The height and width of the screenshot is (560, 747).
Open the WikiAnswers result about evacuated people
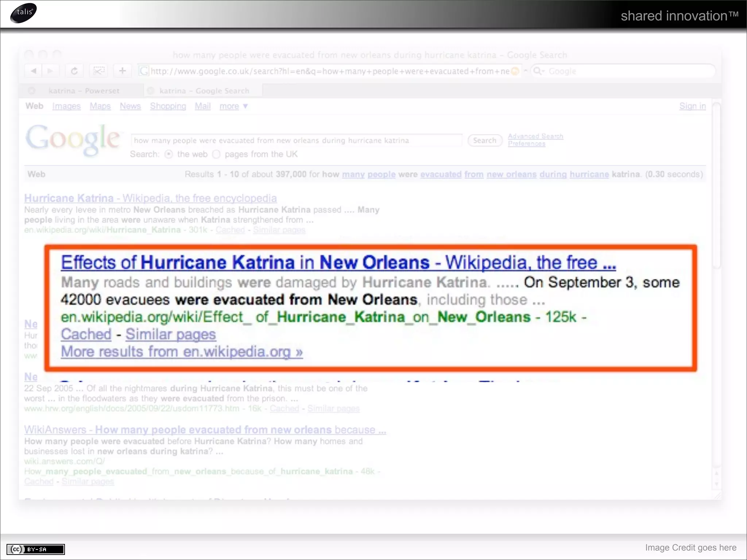pos(205,430)
